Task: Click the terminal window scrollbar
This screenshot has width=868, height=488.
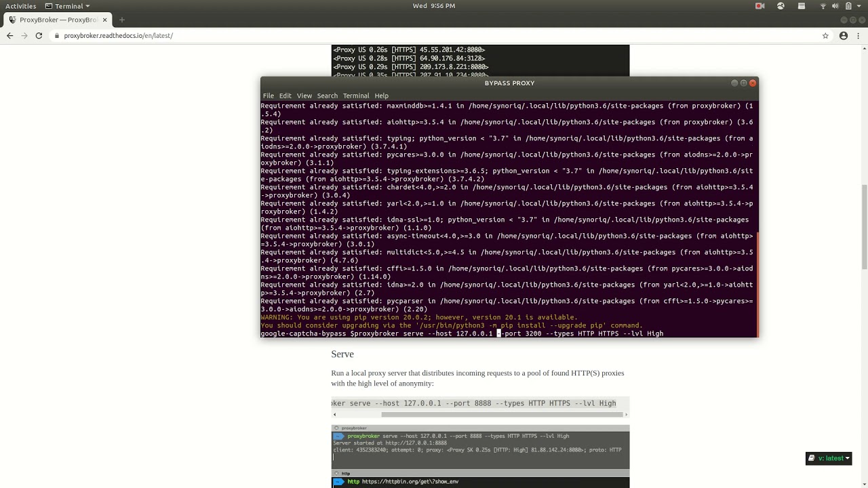Action: pyautogui.click(x=757, y=285)
